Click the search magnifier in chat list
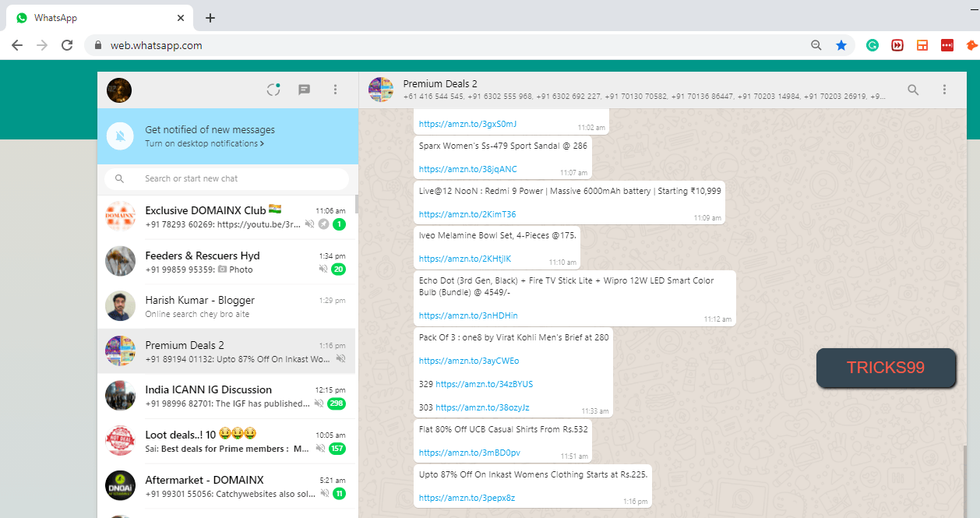The width and height of the screenshot is (980, 518). coord(119,179)
